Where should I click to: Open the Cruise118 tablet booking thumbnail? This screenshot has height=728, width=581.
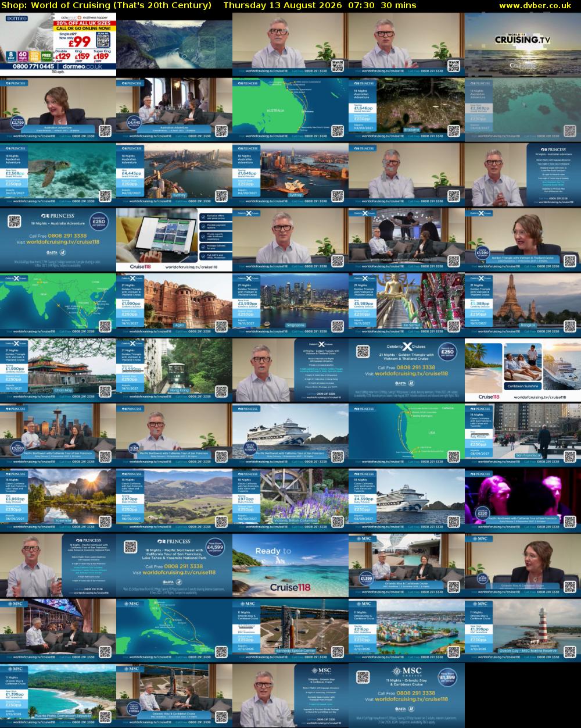coord(174,240)
